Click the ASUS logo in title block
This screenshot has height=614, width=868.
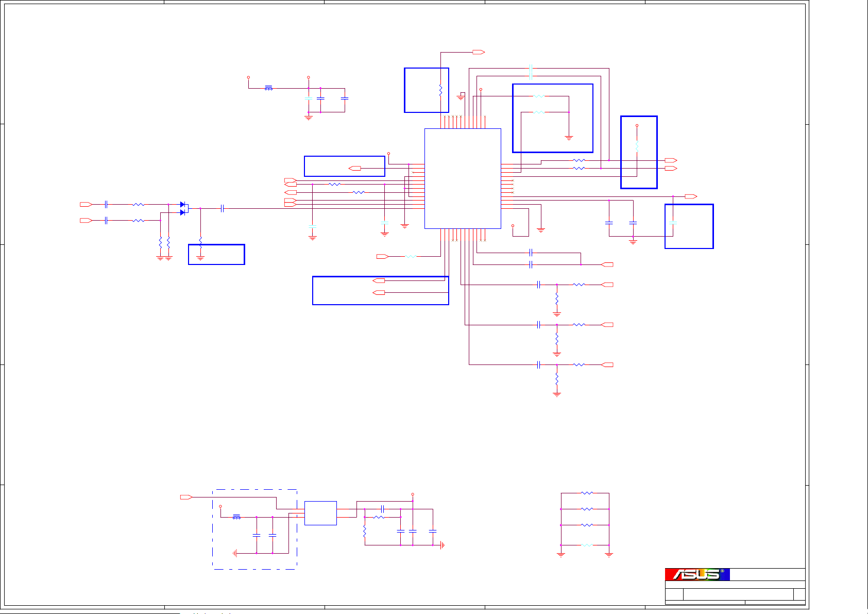(x=697, y=574)
